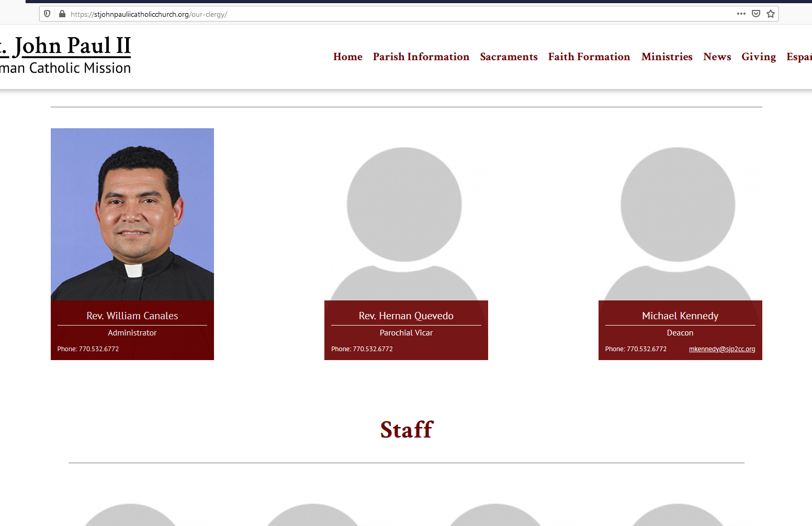Open the Home menu item
Image resolution: width=812 pixels, height=526 pixels.
point(347,57)
